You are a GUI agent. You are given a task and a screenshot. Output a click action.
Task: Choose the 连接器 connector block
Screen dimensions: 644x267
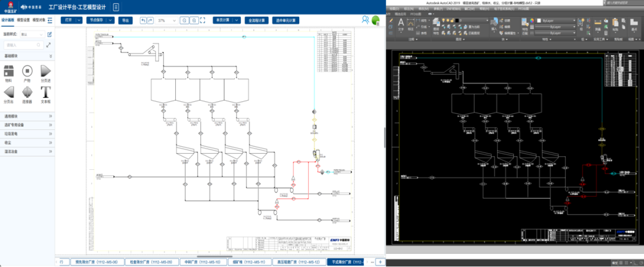pyautogui.click(x=27, y=92)
